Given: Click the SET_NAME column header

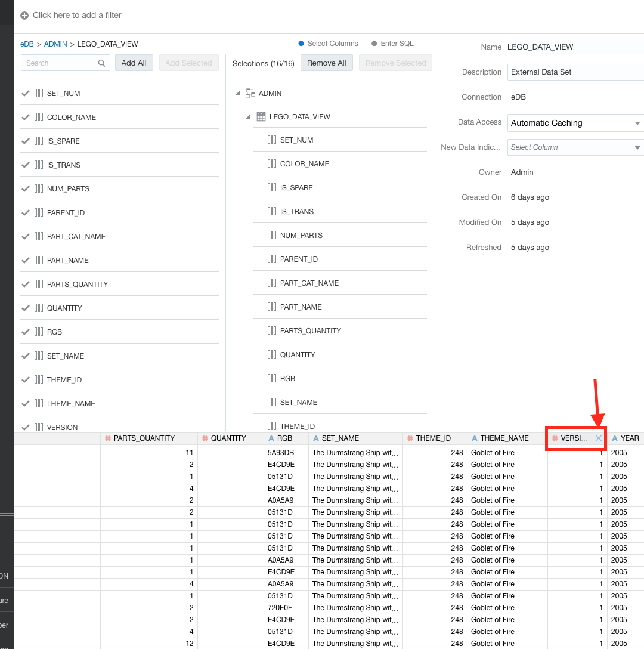Looking at the screenshot, I should (x=355, y=438).
